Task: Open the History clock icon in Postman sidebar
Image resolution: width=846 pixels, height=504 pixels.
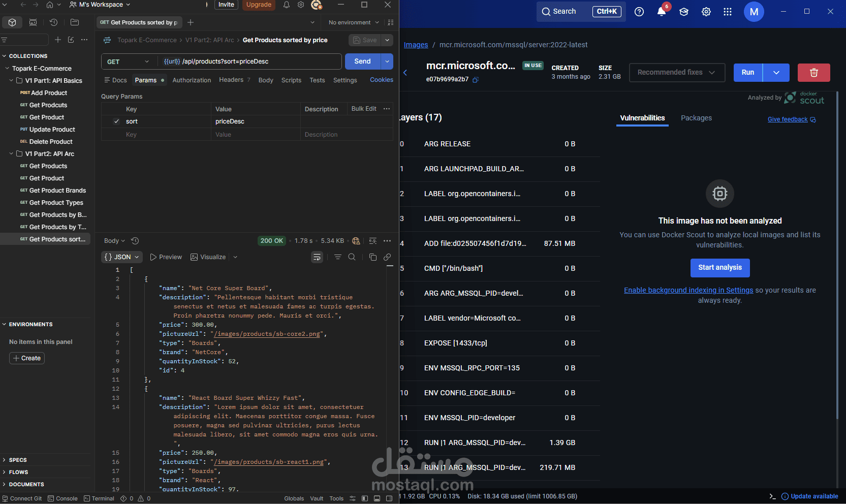Action: tap(53, 22)
